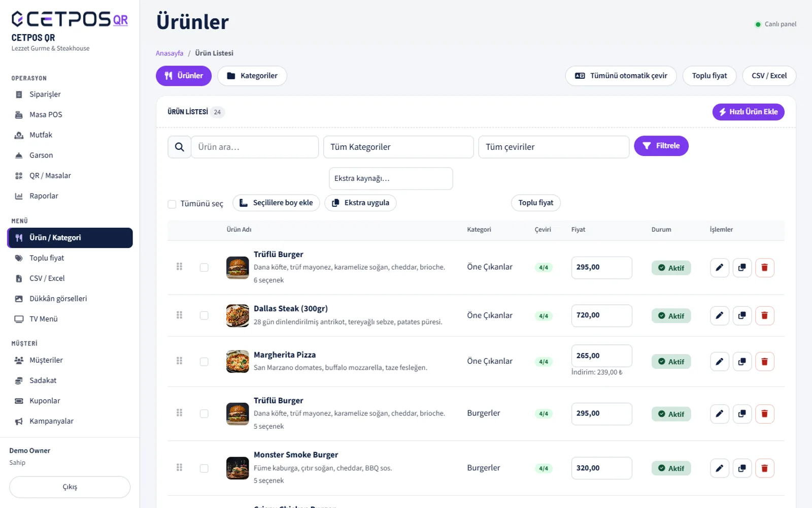Click the search magnifier icon
This screenshot has width=812, height=508.
click(x=179, y=147)
